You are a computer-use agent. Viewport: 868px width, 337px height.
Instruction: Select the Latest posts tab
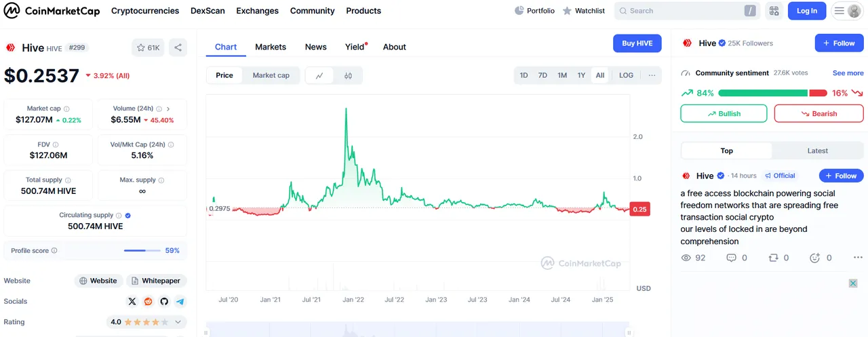pos(817,151)
